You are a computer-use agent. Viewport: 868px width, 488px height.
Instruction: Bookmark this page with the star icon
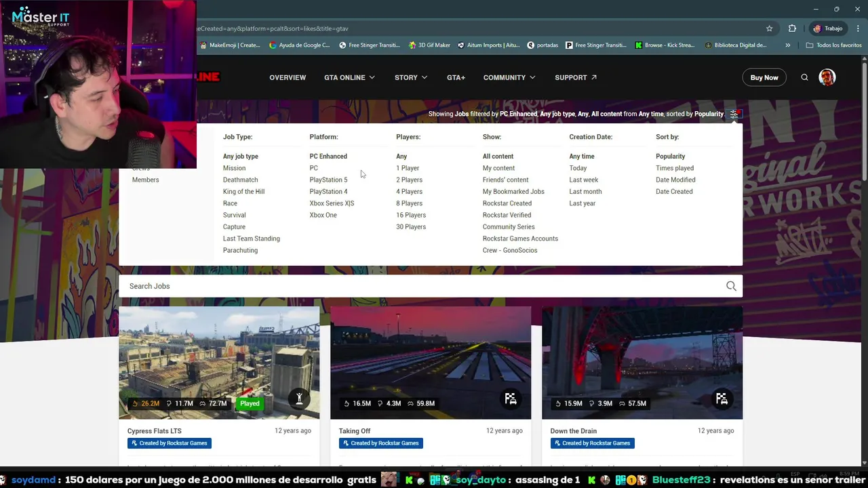tap(769, 28)
